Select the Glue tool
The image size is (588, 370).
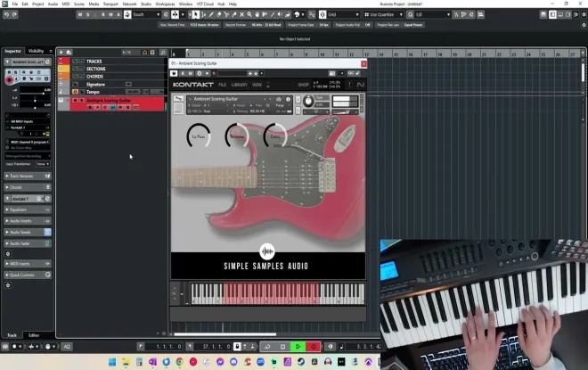click(234, 14)
